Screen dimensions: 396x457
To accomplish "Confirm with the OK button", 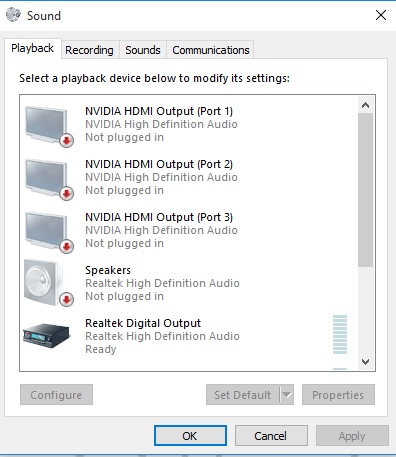I will click(x=190, y=436).
